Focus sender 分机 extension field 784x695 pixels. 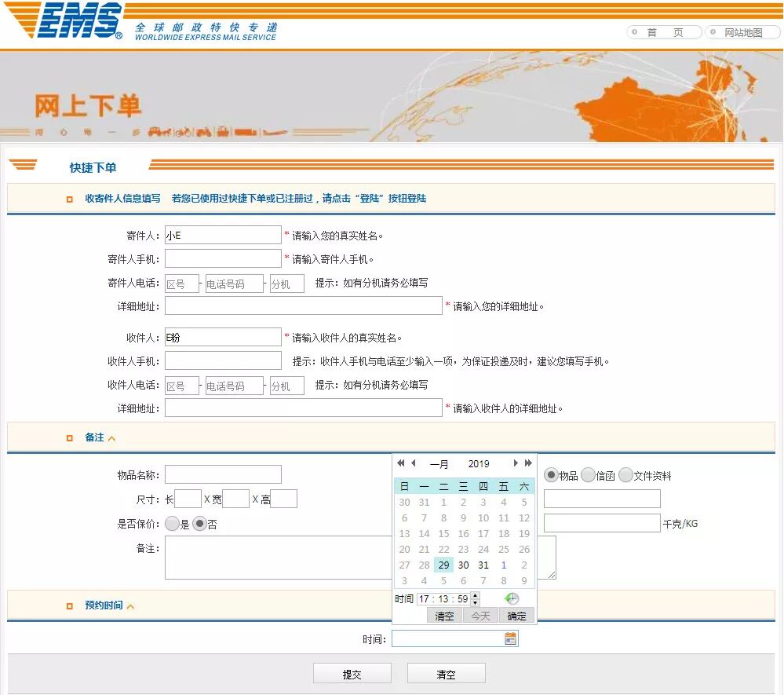286,283
